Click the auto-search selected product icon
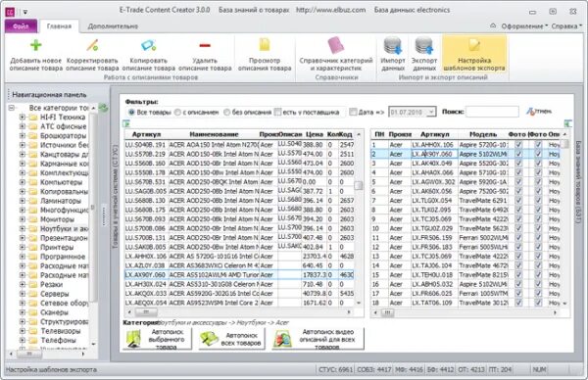This screenshot has width=588, height=380. point(133,338)
